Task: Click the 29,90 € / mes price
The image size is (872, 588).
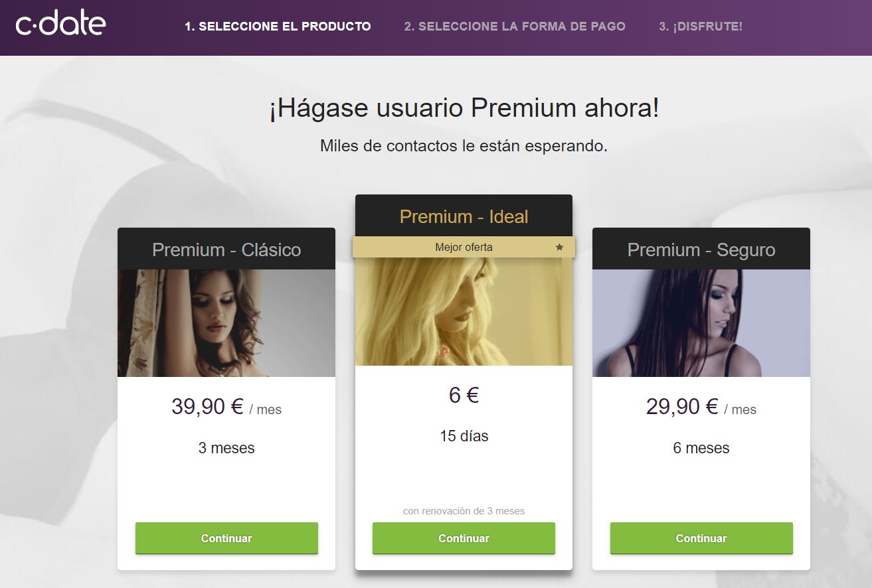Action: pos(701,406)
